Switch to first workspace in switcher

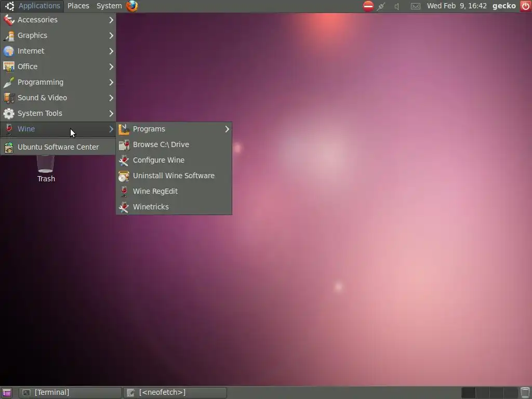(468, 393)
